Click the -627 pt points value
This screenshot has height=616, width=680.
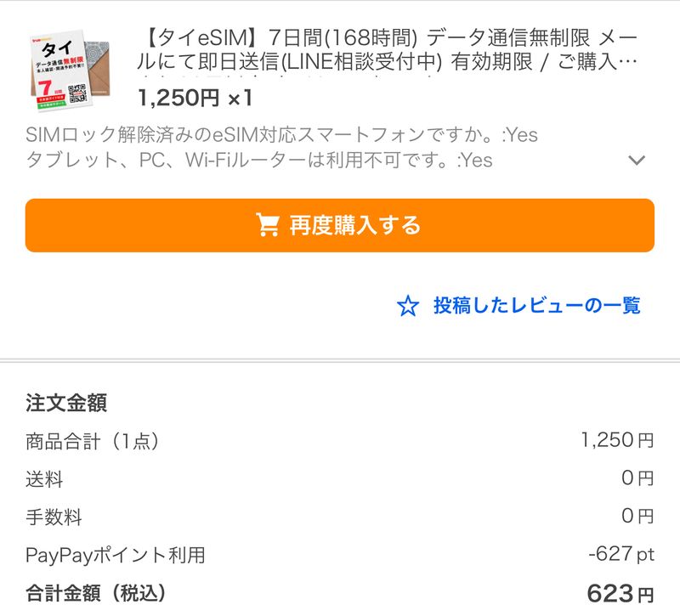pos(620,555)
